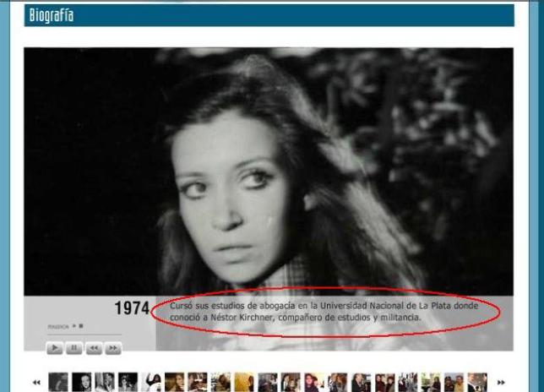The image size is (544, 392).
Task: Click the main black-and-white portrait photo
Action: tap(269, 171)
